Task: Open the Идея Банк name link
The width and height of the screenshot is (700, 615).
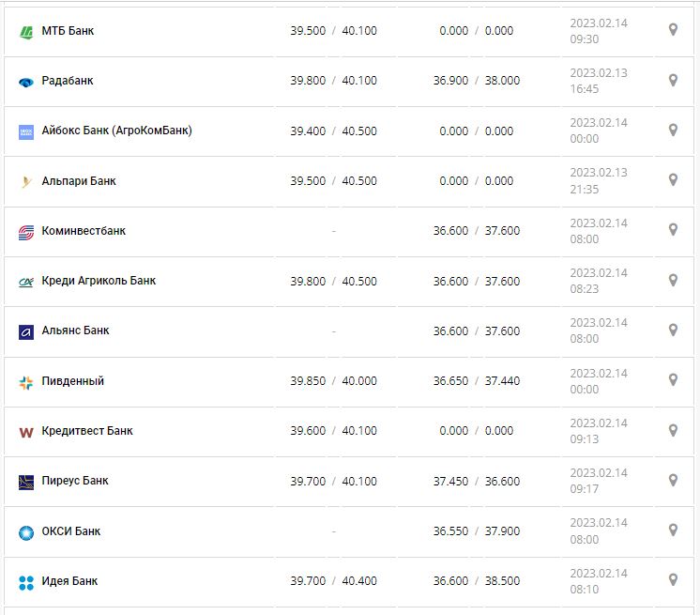Action: 69,581
